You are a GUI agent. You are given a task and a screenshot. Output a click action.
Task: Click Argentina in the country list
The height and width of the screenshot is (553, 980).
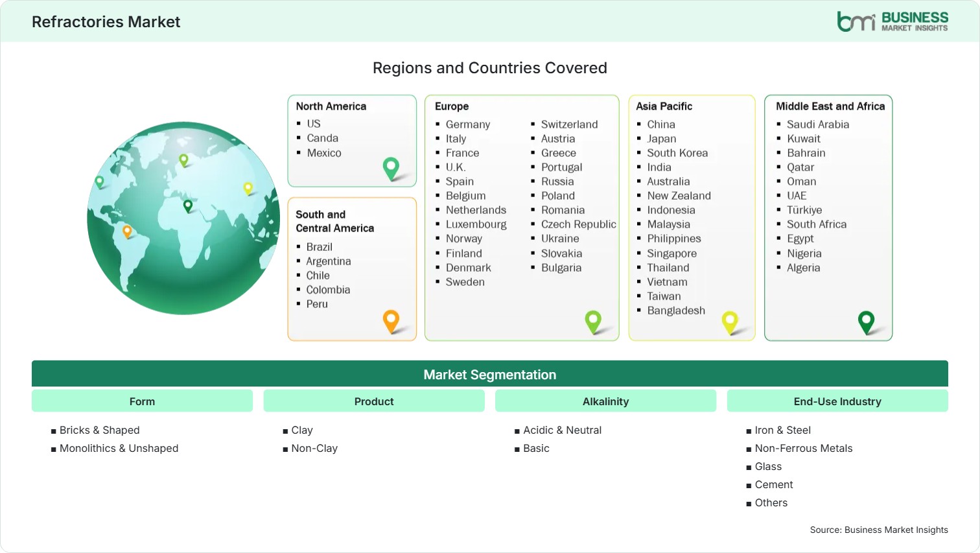coord(329,261)
